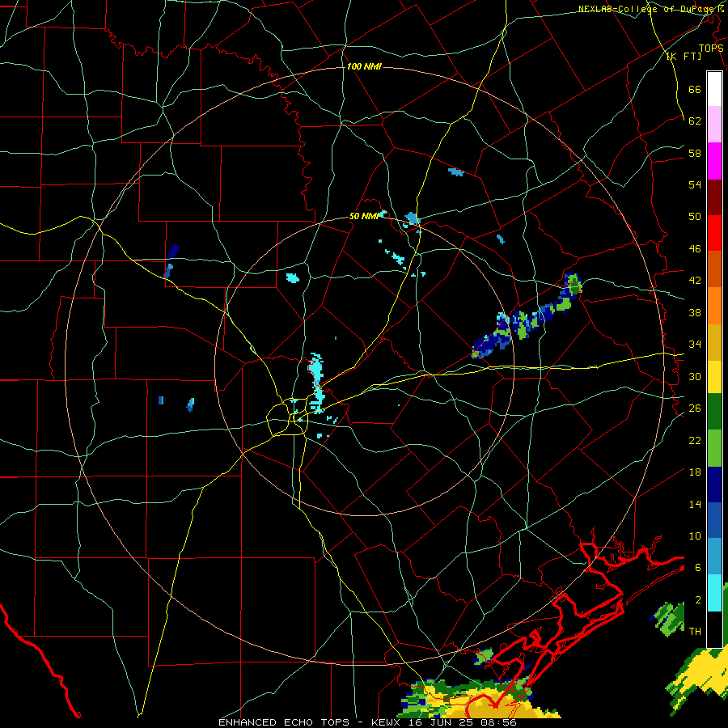Click the bright red legend swatch
This screenshot has height=728, width=728.
point(714,233)
